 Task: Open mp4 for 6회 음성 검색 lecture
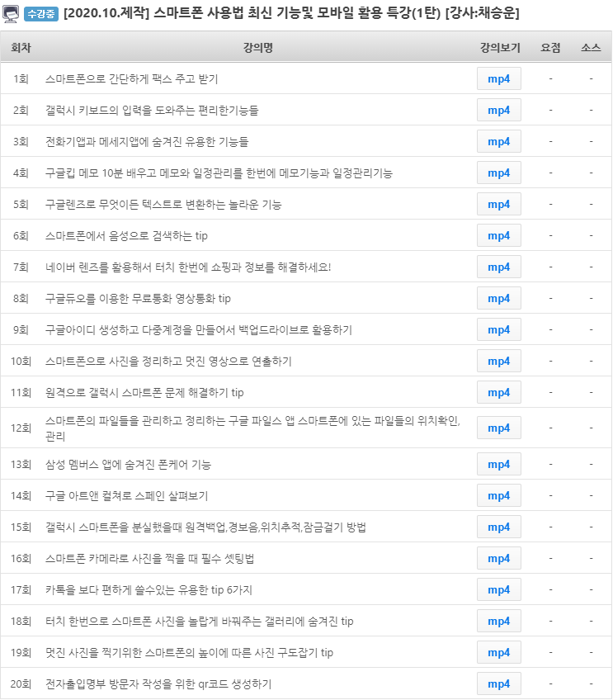[499, 235]
